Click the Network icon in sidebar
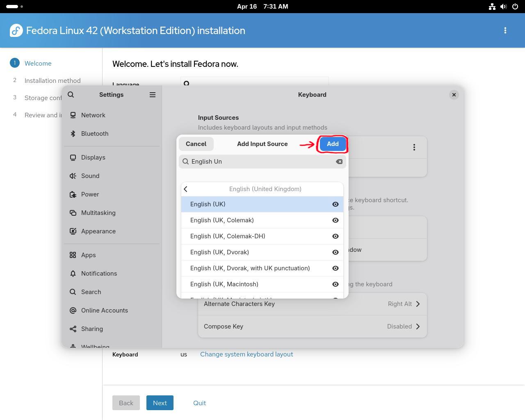Screen dimensions: 525x420 point(73,115)
